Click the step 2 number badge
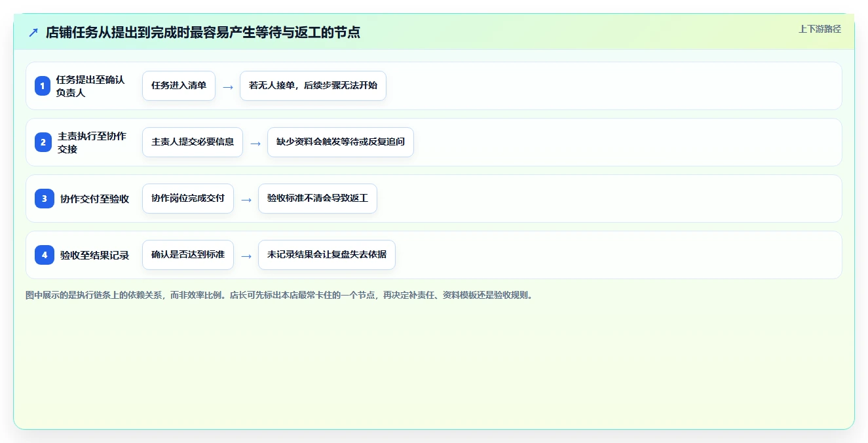Image resolution: width=868 pixels, height=443 pixels. (43, 142)
